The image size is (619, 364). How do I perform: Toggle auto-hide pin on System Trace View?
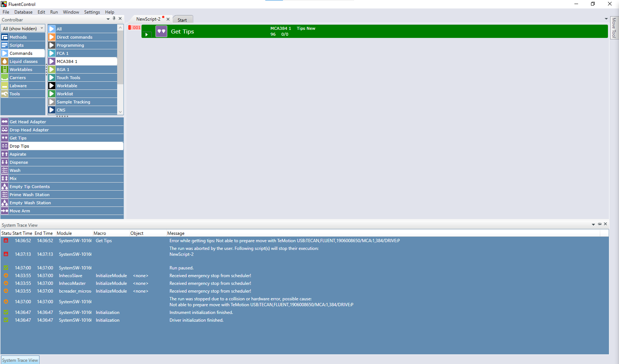599,224
